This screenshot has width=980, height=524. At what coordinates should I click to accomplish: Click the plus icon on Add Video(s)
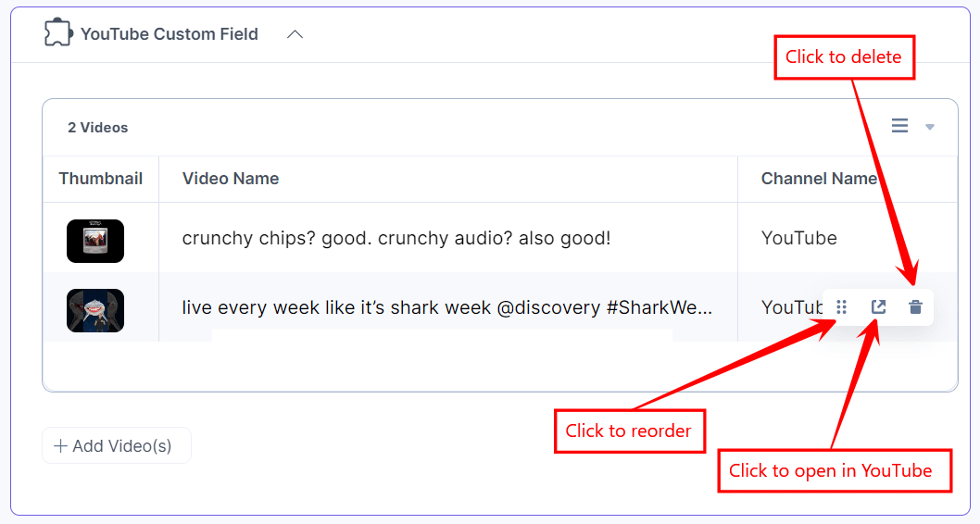(x=60, y=446)
